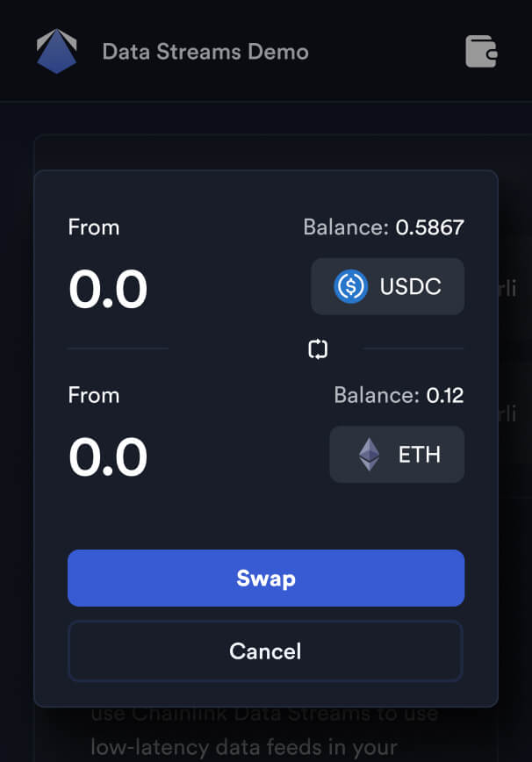Click the bottom 0.0 amount field
This screenshot has width=532, height=762.
pos(108,456)
